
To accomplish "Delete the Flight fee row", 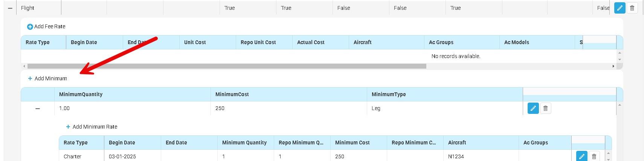I will point(632,8).
